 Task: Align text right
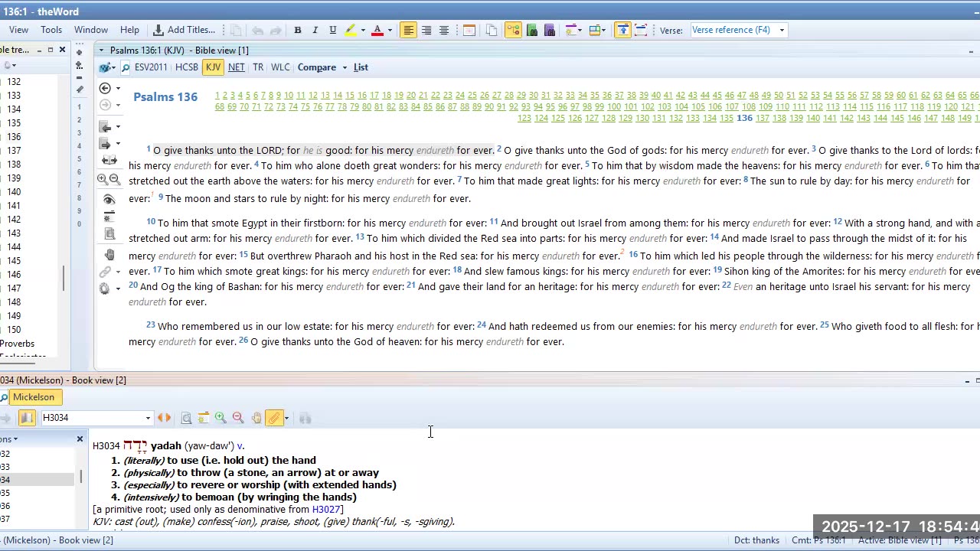[x=444, y=30]
